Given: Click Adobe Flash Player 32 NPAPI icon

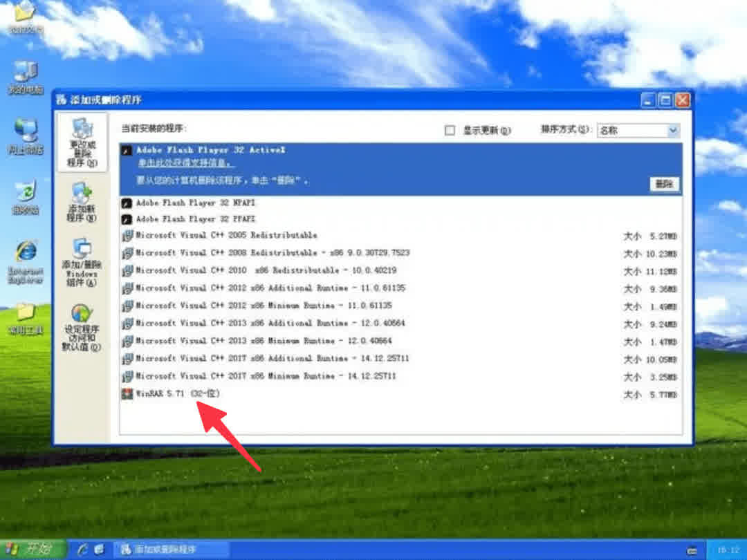Looking at the screenshot, I should 127,203.
